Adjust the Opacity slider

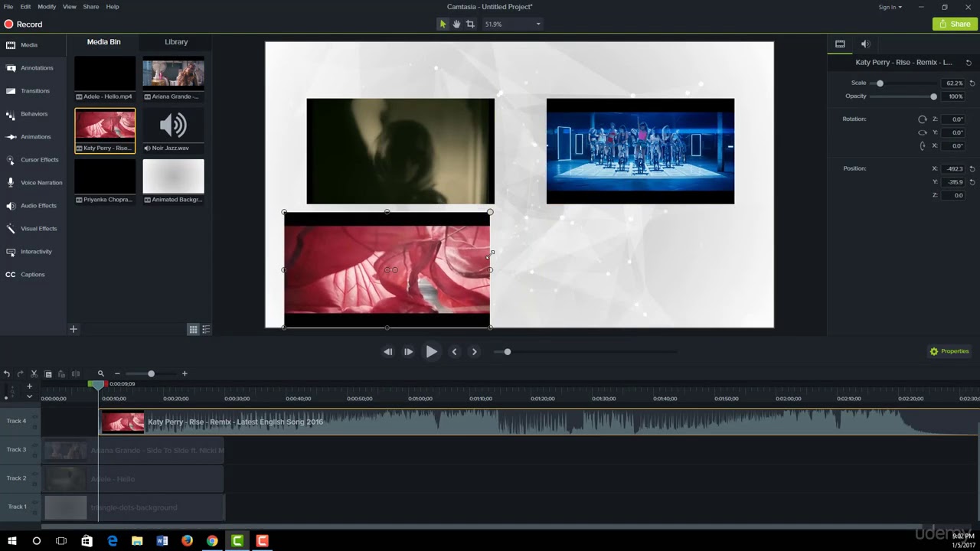point(933,96)
